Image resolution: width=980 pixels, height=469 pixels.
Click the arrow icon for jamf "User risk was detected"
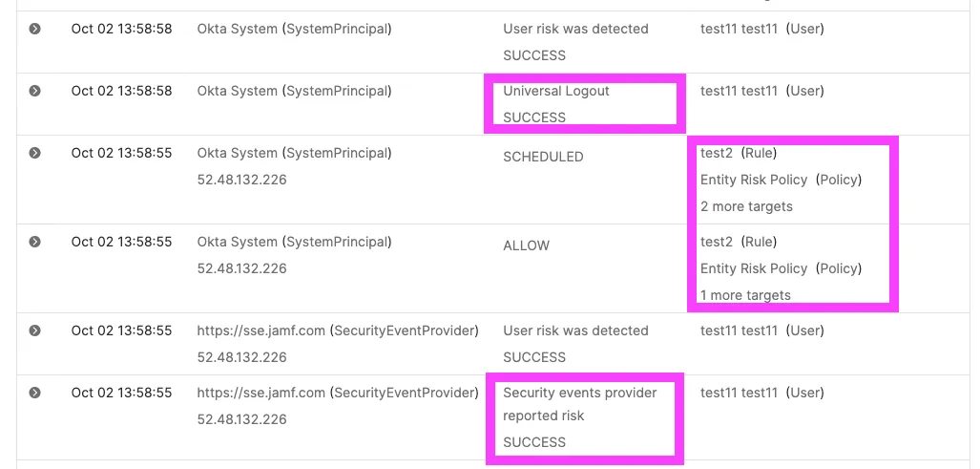point(35,330)
